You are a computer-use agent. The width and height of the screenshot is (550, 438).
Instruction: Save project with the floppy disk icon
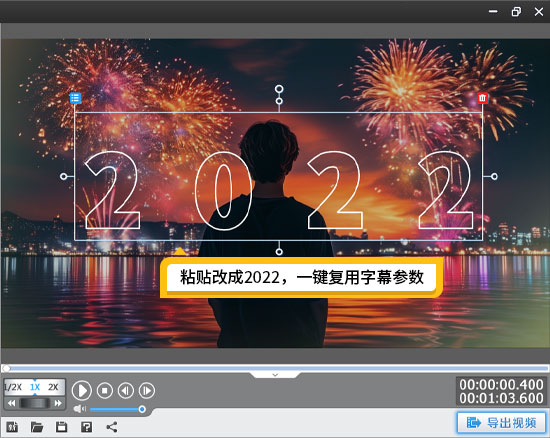pos(62,427)
